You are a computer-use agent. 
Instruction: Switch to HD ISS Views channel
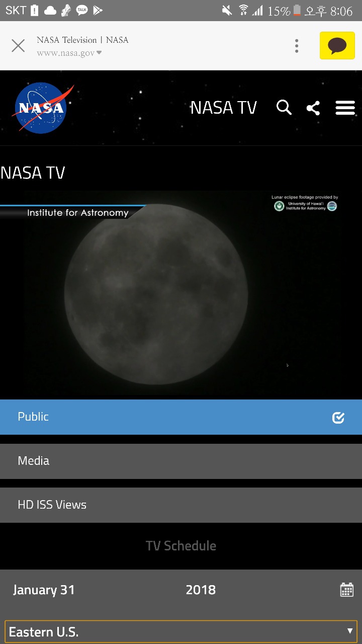tap(181, 505)
